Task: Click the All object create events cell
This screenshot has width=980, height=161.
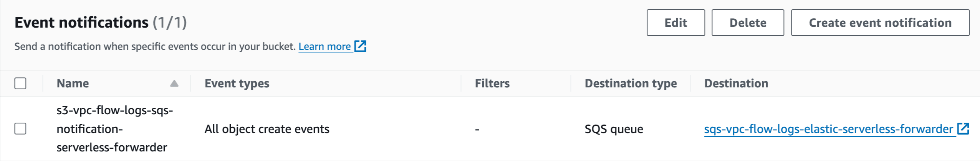Action: [267, 129]
